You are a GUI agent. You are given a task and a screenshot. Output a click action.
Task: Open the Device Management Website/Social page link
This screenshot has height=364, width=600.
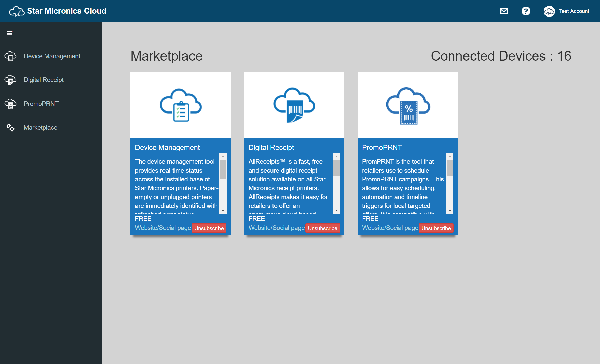click(x=163, y=228)
